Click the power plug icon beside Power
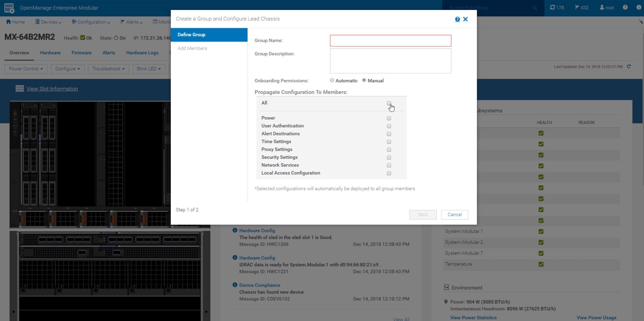The image size is (644, 321). (446, 302)
